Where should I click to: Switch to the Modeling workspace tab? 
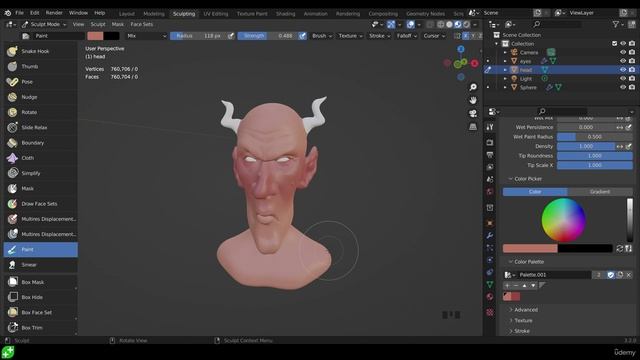154,13
